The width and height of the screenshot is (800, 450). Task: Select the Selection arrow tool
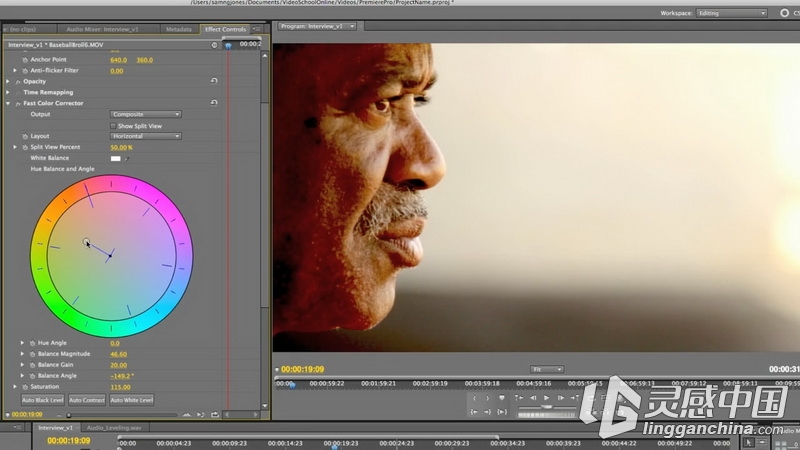pos(748,443)
